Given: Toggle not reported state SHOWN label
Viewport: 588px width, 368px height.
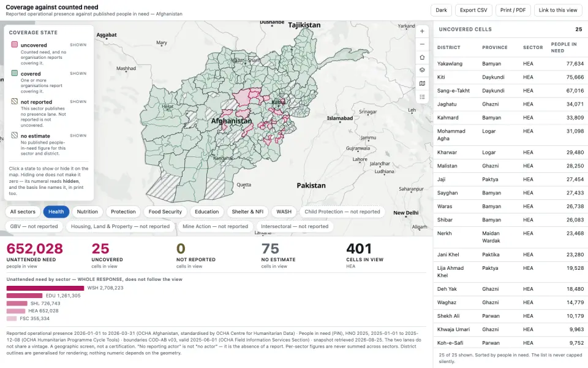Looking at the screenshot, I should (x=78, y=102).
